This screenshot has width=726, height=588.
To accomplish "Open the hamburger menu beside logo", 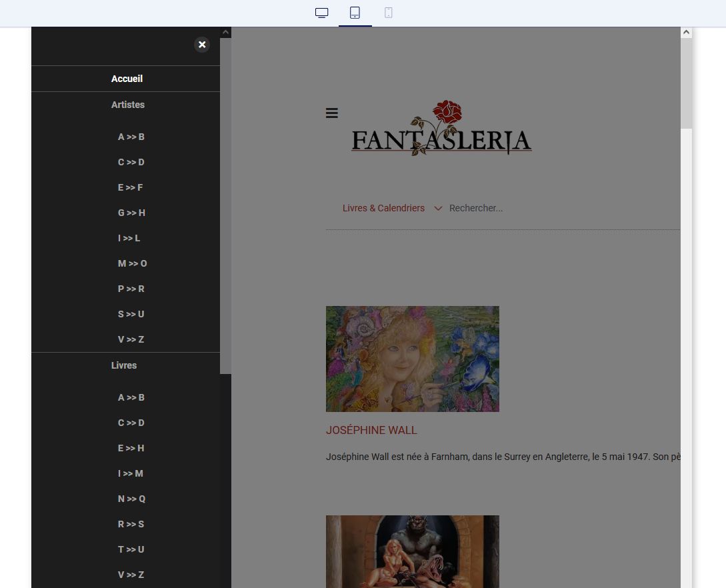I will [x=331, y=113].
